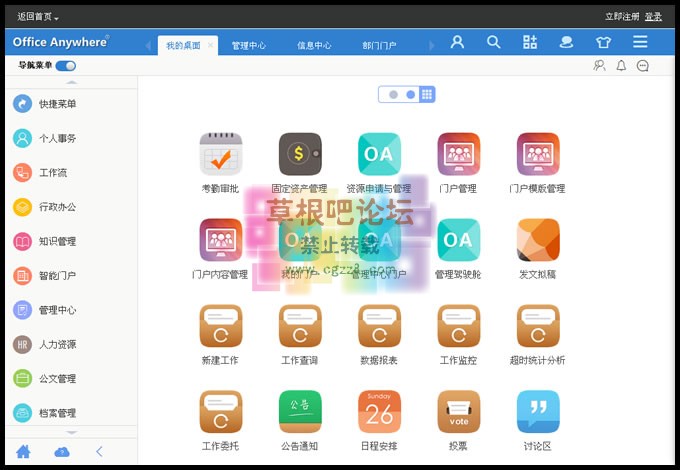Open the 讨论区 chat icon
Screen dimensions: 680x470
[538, 411]
